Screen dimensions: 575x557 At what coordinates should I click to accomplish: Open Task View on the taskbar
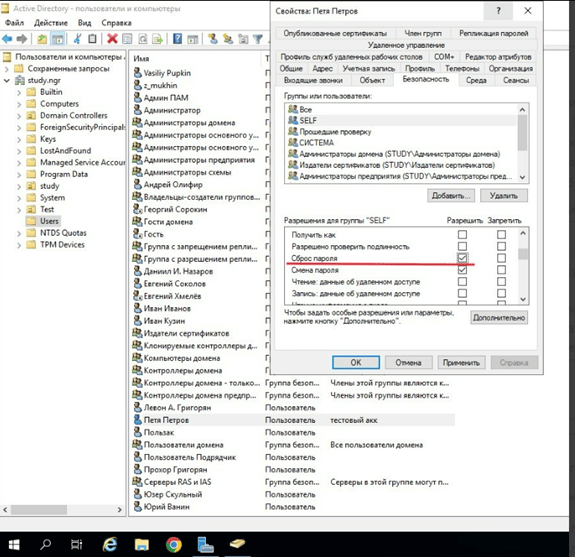76,545
